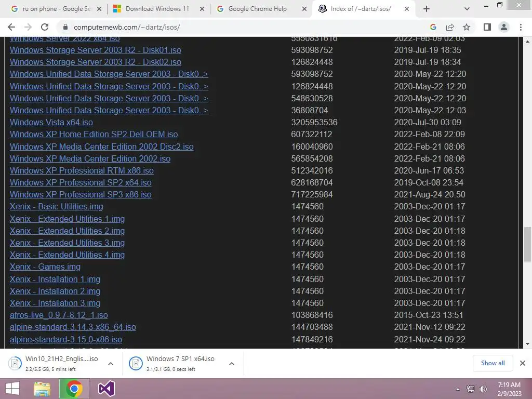Reload the current page
532x399 pixels.
point(45,27)
